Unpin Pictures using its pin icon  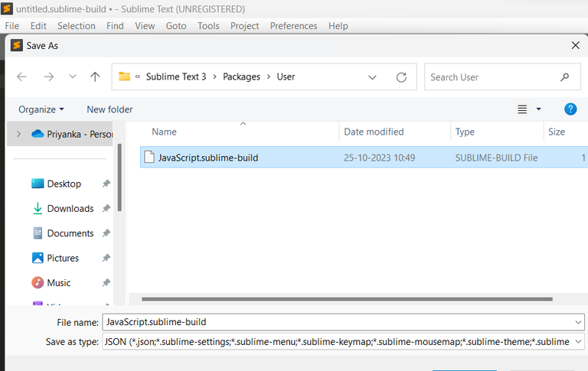pos(106,258)
